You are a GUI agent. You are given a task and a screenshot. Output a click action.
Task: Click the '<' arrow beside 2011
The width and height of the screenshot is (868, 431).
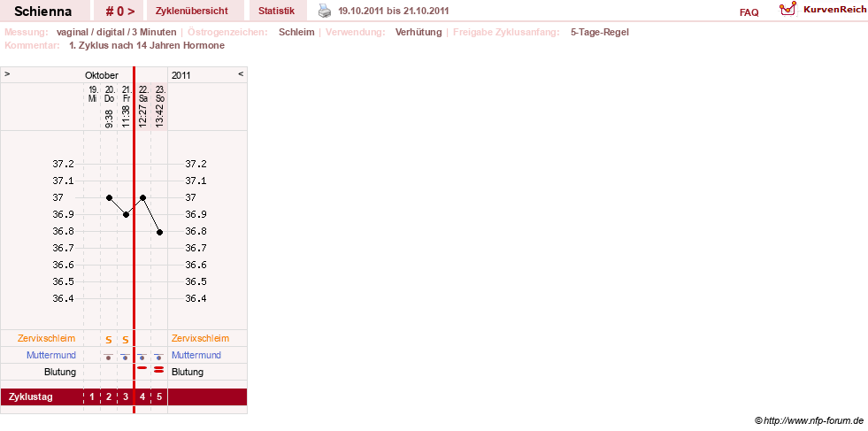point(241,73)
